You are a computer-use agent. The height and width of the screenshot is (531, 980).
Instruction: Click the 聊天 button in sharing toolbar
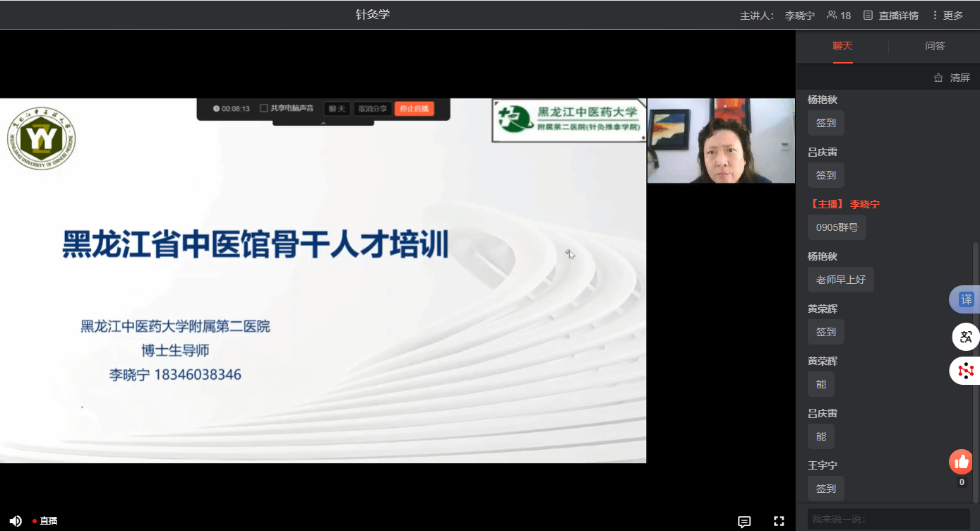337,109
